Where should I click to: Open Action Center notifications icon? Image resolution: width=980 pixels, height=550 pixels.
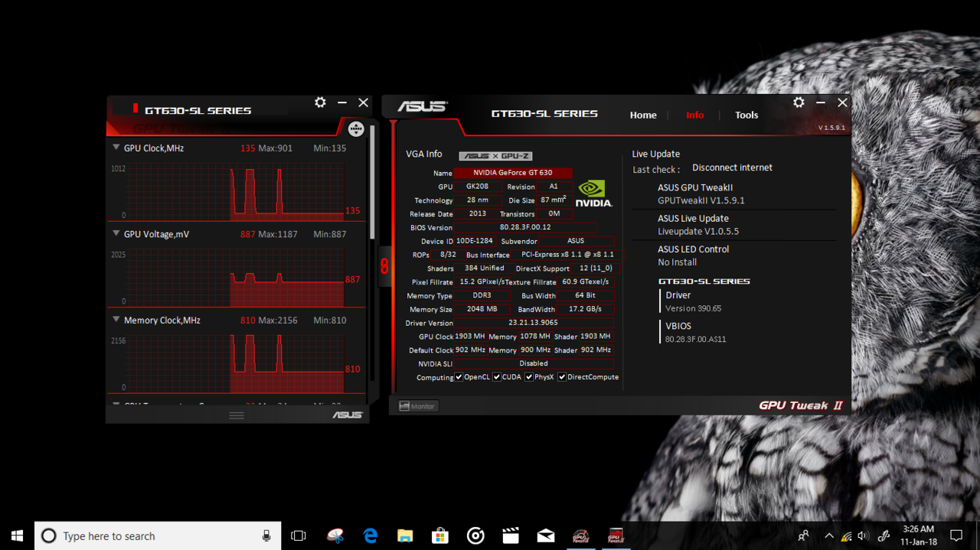tap(956, 535)
